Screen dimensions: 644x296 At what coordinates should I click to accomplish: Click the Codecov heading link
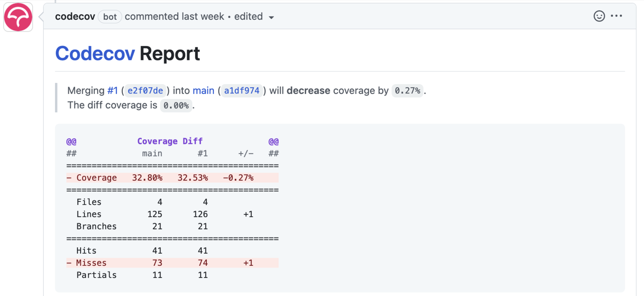[x=95, y=53]
